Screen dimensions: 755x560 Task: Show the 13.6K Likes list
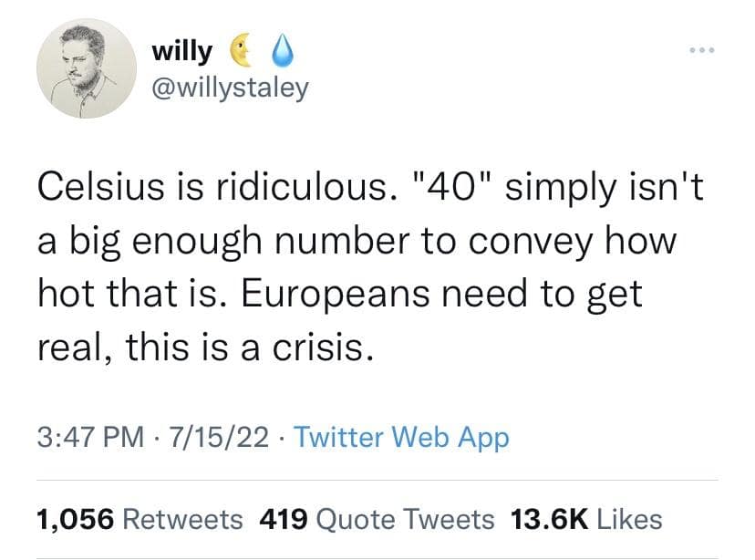[586, 519]
